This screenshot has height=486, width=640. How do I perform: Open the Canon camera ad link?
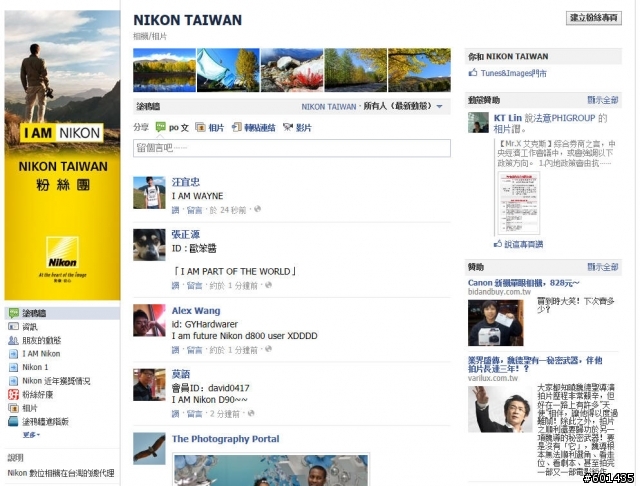[523, 283]
